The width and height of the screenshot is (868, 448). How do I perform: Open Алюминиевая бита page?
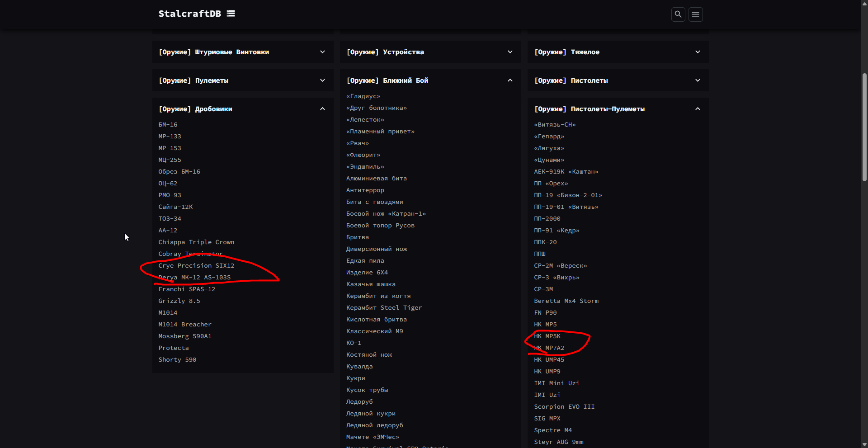click(x=377, y=178)
